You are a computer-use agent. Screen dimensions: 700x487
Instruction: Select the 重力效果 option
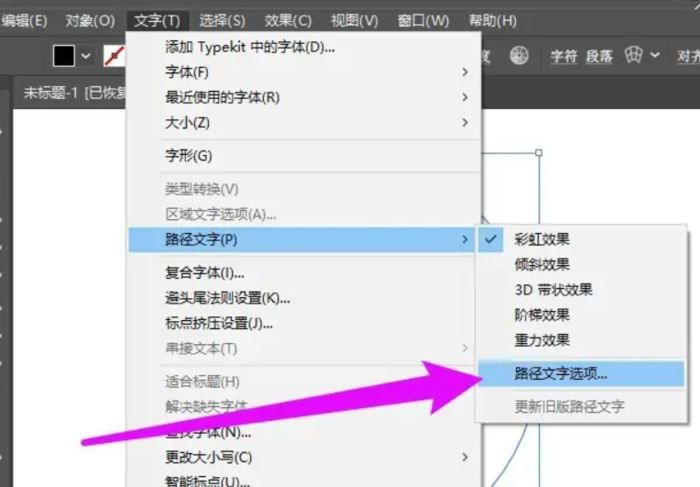(x=581, y=341)
